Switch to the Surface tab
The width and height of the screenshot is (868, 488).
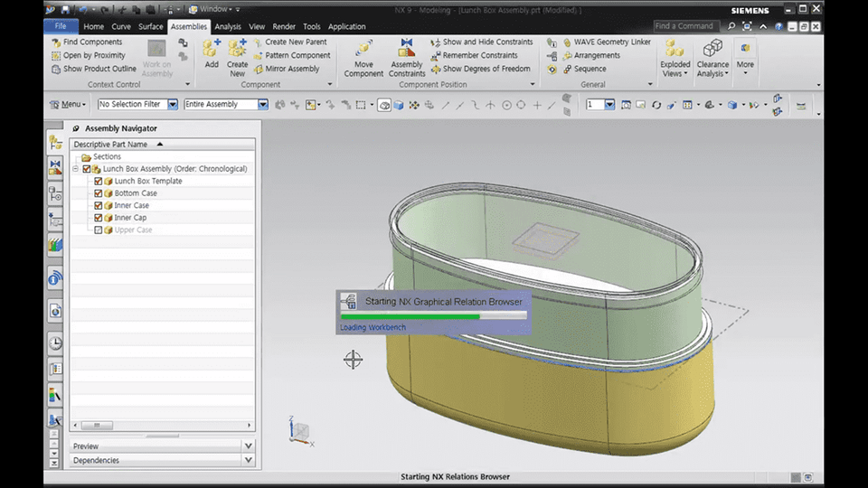151,26
